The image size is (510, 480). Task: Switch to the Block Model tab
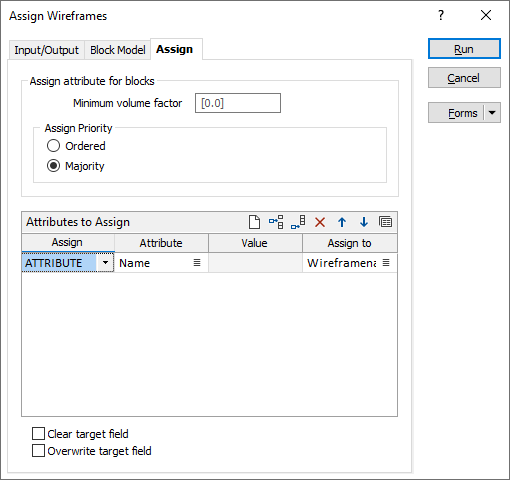(118, 50)
